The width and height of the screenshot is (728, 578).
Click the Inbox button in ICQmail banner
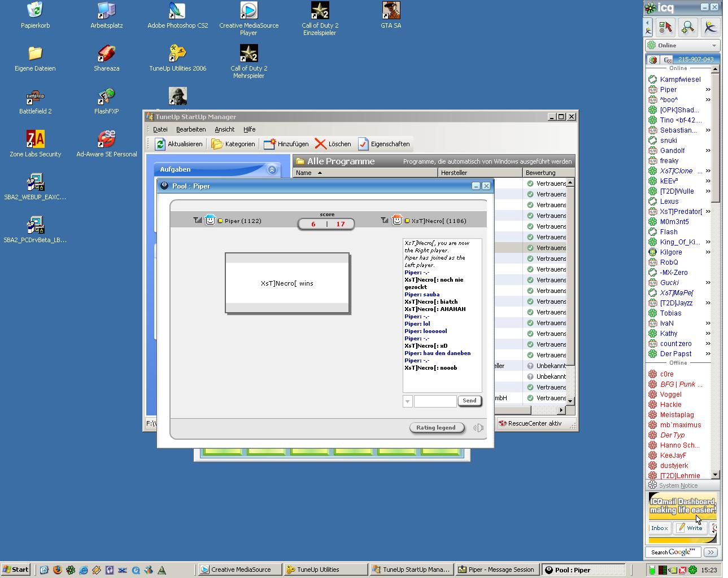(x=660, y=528)
